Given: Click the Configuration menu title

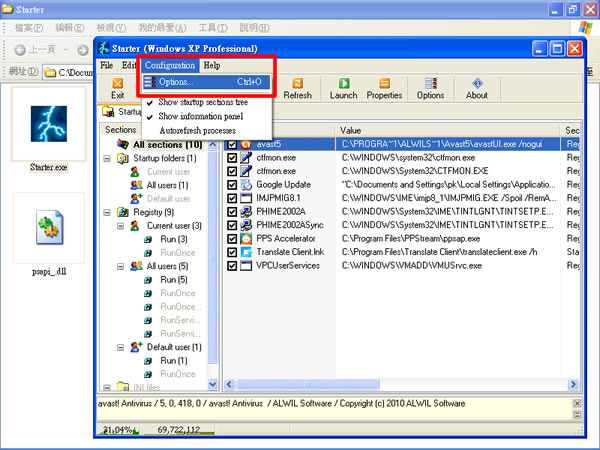Looking at the screenshot, I should coord(170,65).
